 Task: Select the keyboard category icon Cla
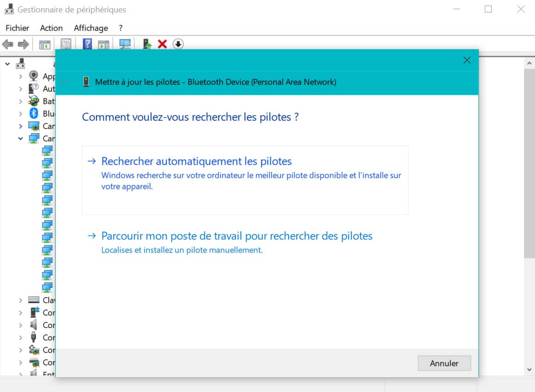34,300
